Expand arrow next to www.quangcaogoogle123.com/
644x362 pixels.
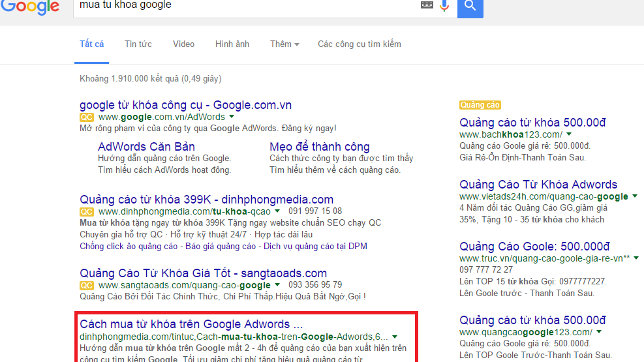click(599, 331)
